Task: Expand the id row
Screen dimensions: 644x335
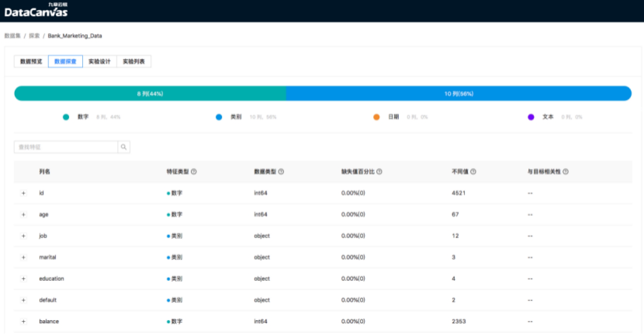Action: 23,193
